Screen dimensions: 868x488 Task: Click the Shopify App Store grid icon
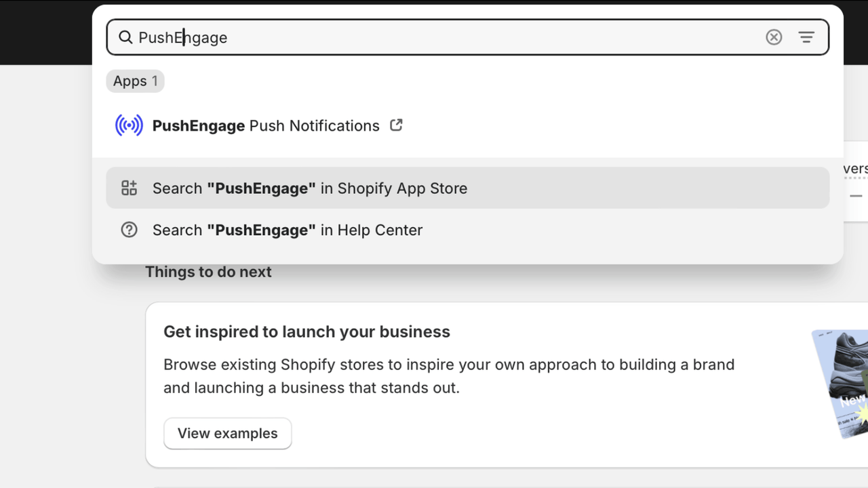pyautogui.click(x=129, y=188)
